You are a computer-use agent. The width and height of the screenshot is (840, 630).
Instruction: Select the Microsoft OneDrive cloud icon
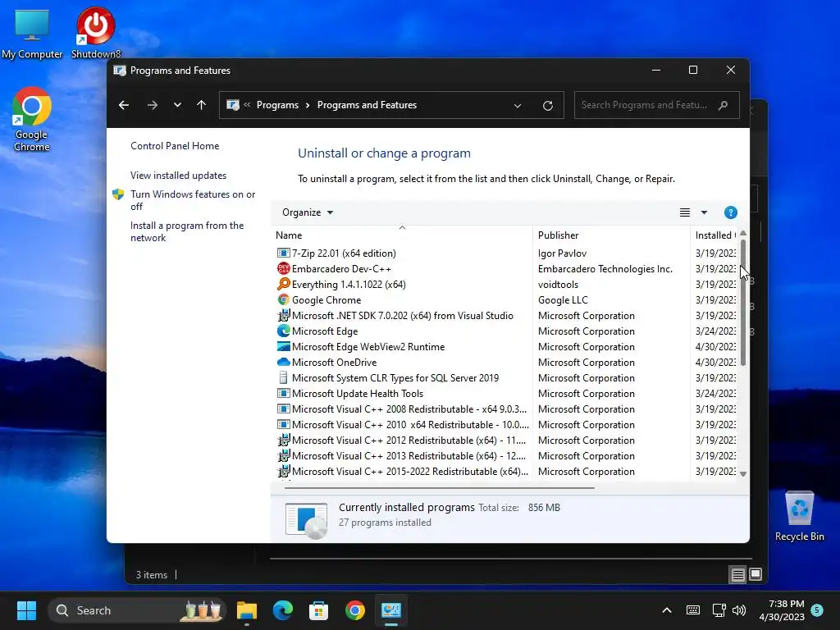tap(283, 362)
